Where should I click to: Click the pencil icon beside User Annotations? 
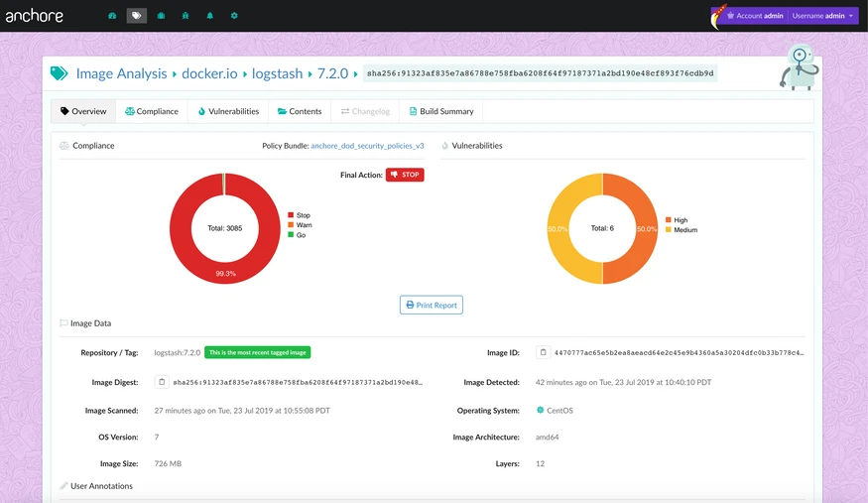(x=63, y=486)
